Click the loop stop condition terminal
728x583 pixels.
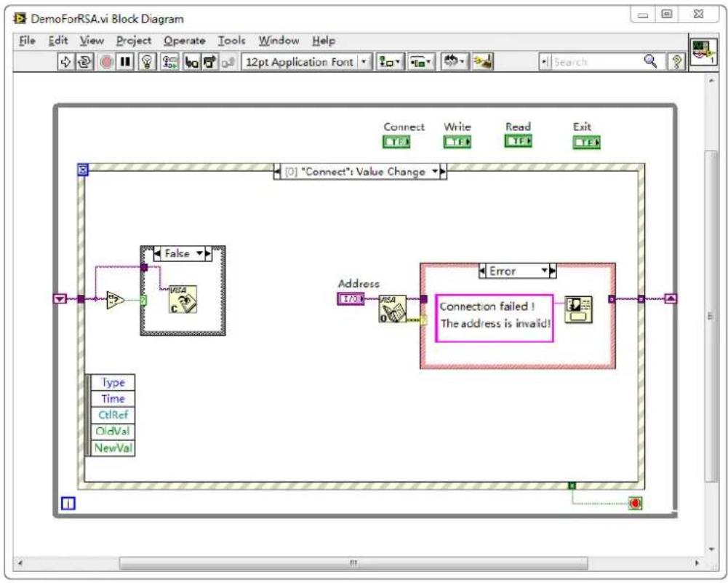[x=635, y=503]
